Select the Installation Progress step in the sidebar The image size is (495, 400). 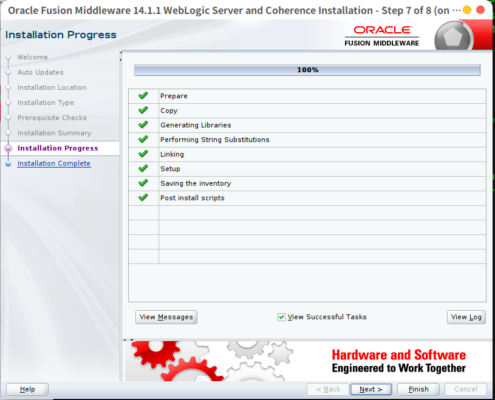[58, 148]
